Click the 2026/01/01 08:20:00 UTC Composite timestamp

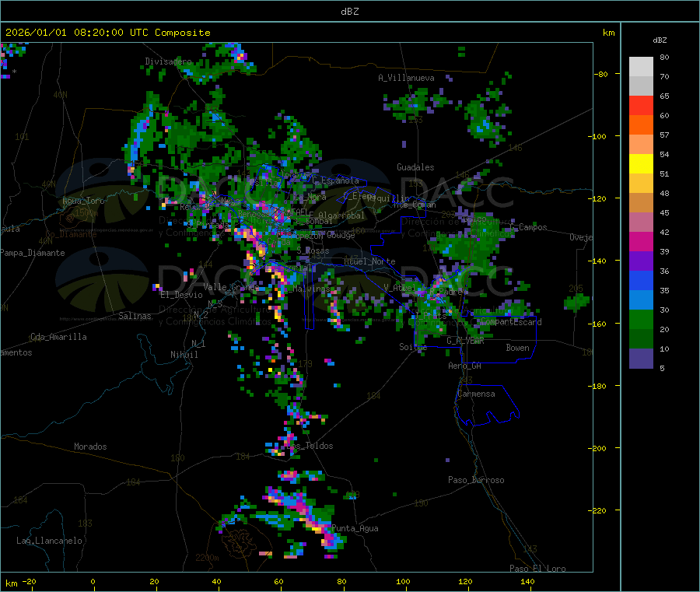pos(107,33)
